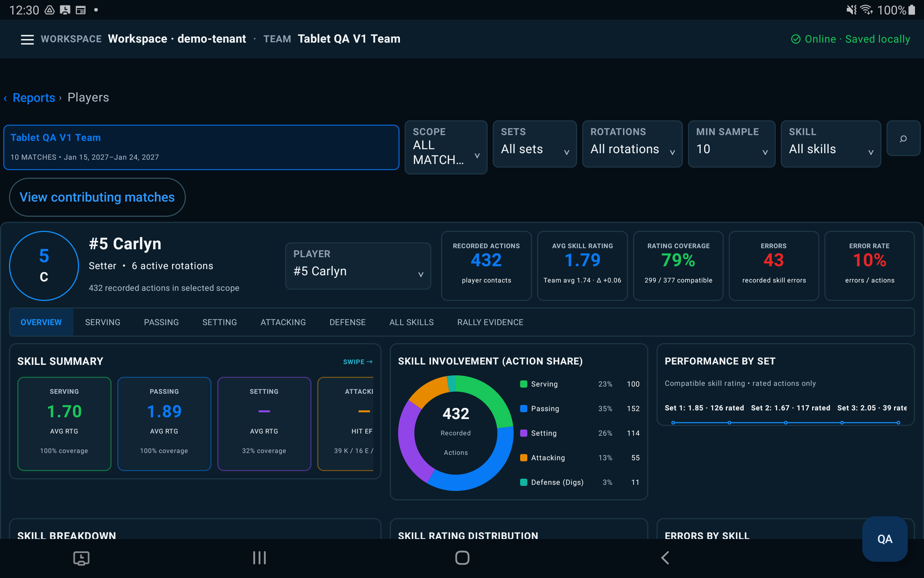Open the ATTACKING tab
Screen dimensions: 924x578
coord(283,322)
